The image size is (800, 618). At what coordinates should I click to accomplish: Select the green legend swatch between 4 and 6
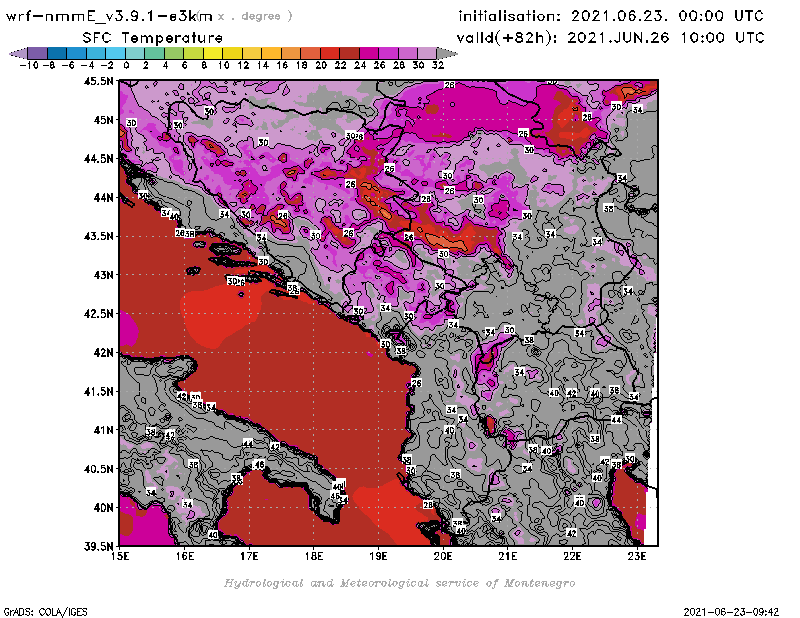click(173, 53)
